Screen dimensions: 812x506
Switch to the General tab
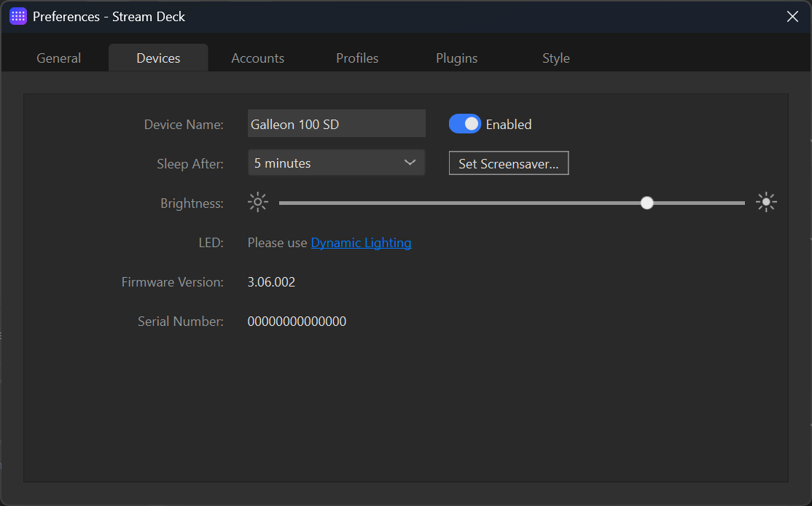pyautogui.click(x=58, y=58)
